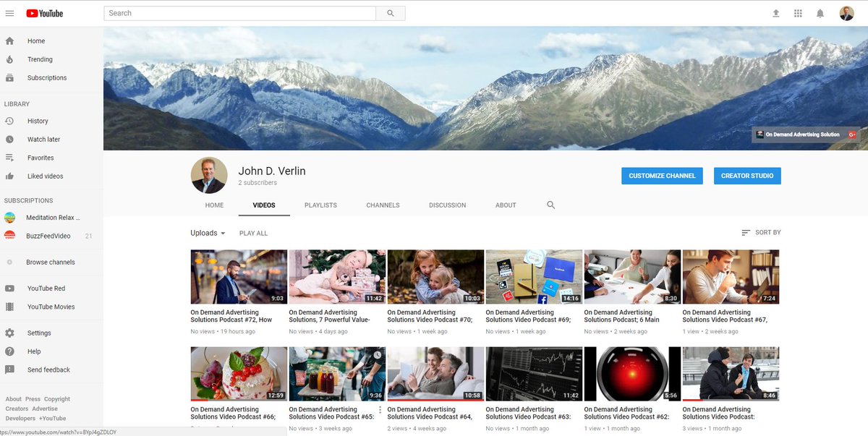Click the Meditation Relax channel icon

pyautogui.click(x=9, y=217)
